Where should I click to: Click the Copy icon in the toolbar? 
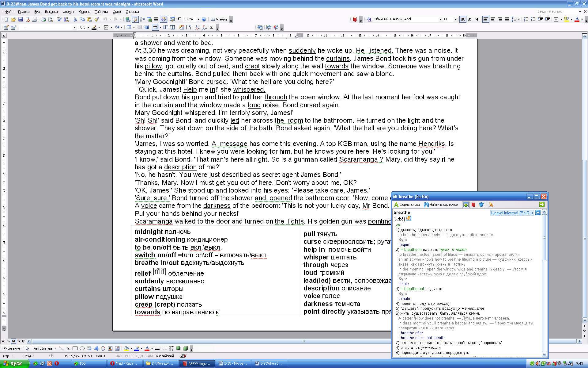pos(82,19)
